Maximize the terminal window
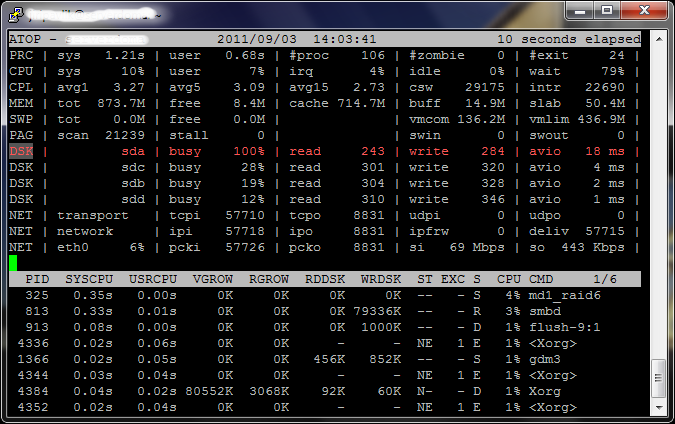Screen dimensions: 675x424 pos(607,10)
